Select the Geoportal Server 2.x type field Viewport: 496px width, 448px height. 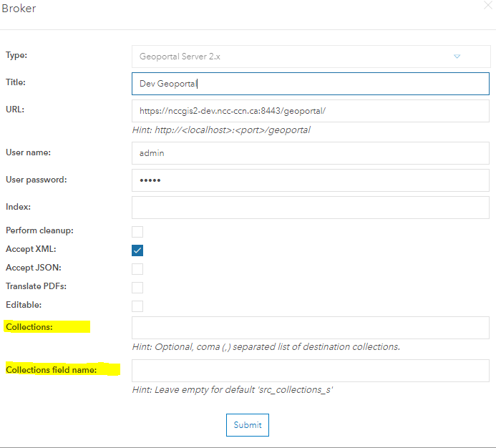pos(311,57)
